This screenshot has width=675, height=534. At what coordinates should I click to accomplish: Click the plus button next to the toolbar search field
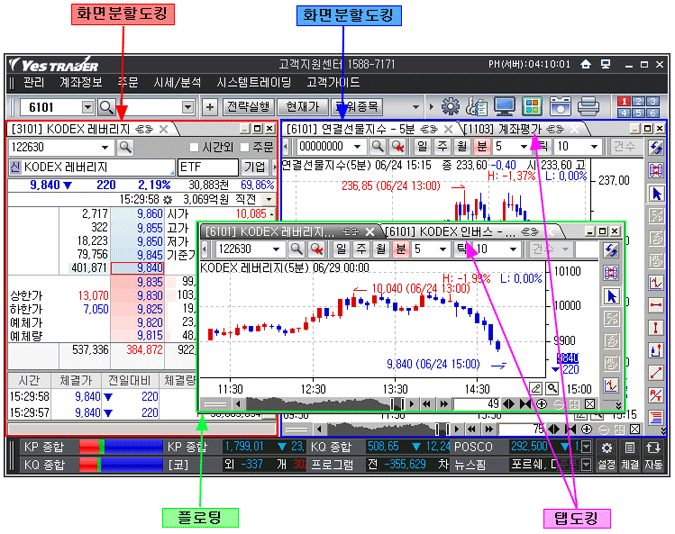pos(209,107)
